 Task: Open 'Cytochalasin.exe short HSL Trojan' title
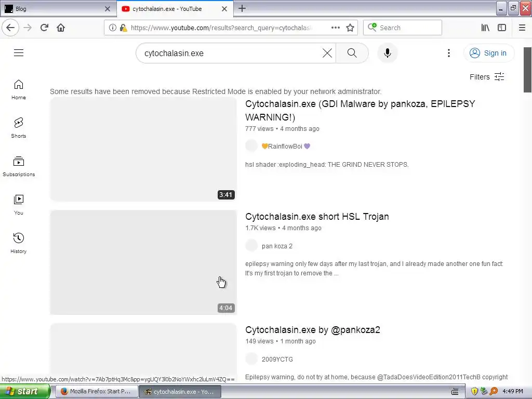[317, 217]
